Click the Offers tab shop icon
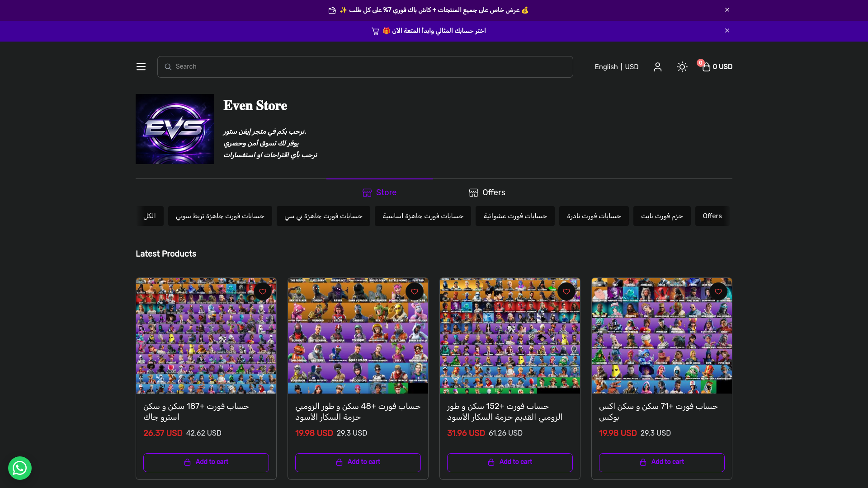Screen dimensions: 868x488 pyautogui.click(x=473, y=193)
